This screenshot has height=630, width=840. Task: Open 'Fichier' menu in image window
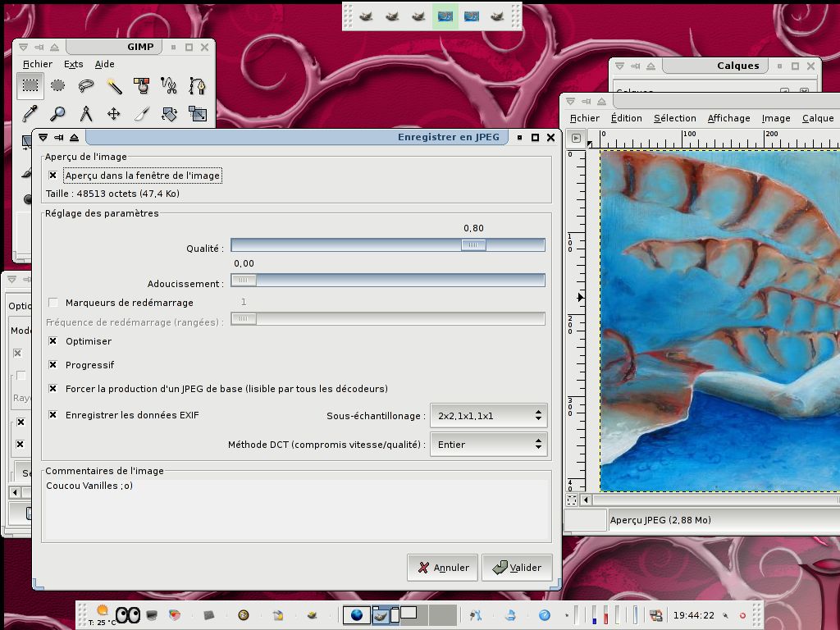584,118
